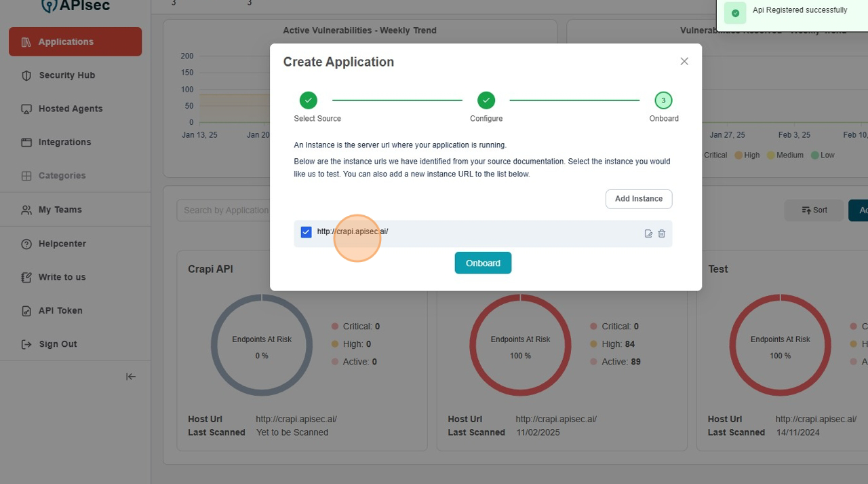Screen dimensions: 868x484
Task: Open Write to us in sidebar
Action: 62,277
